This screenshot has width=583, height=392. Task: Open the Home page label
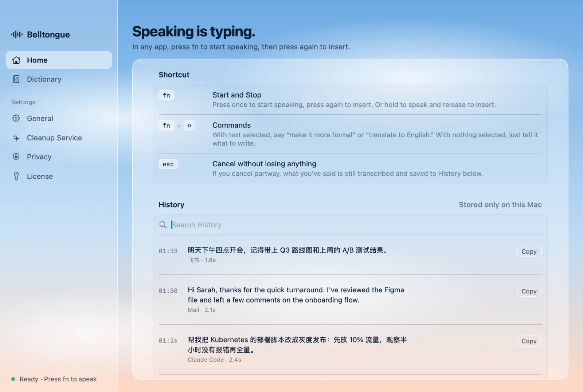coord(37,60)
